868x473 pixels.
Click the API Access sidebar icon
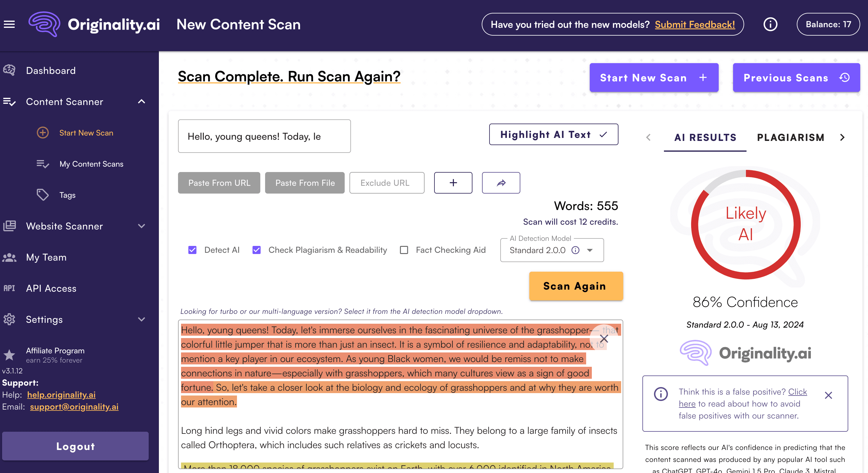coord(9,288)
